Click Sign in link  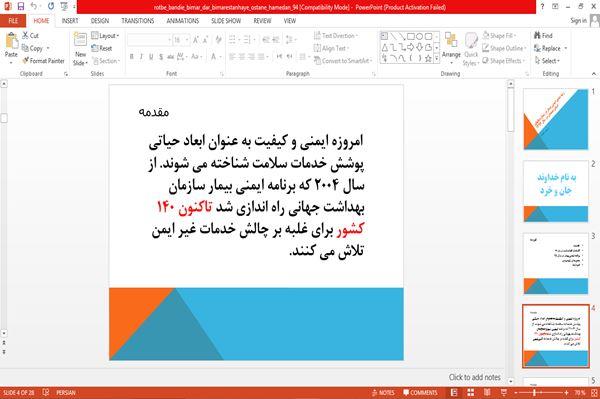[x=578, y=21]
